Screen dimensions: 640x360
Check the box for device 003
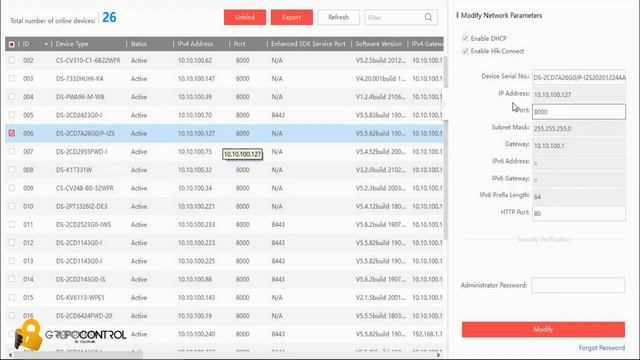point(12,78)
